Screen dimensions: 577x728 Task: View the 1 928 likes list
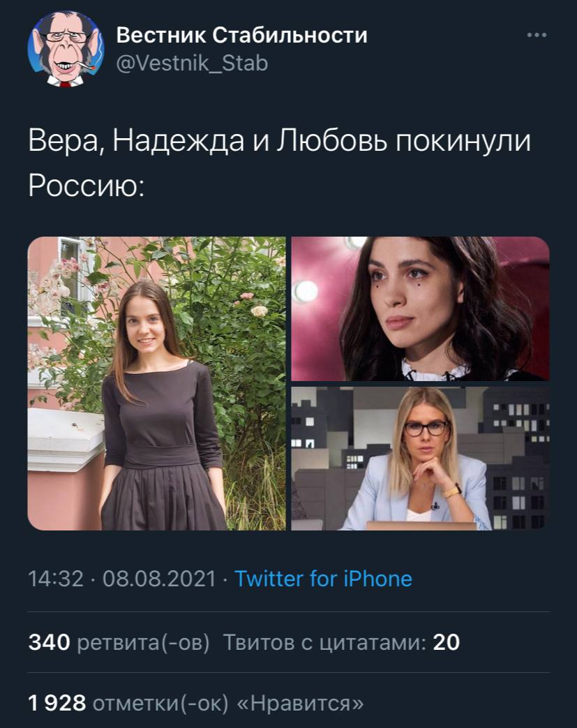196,703
